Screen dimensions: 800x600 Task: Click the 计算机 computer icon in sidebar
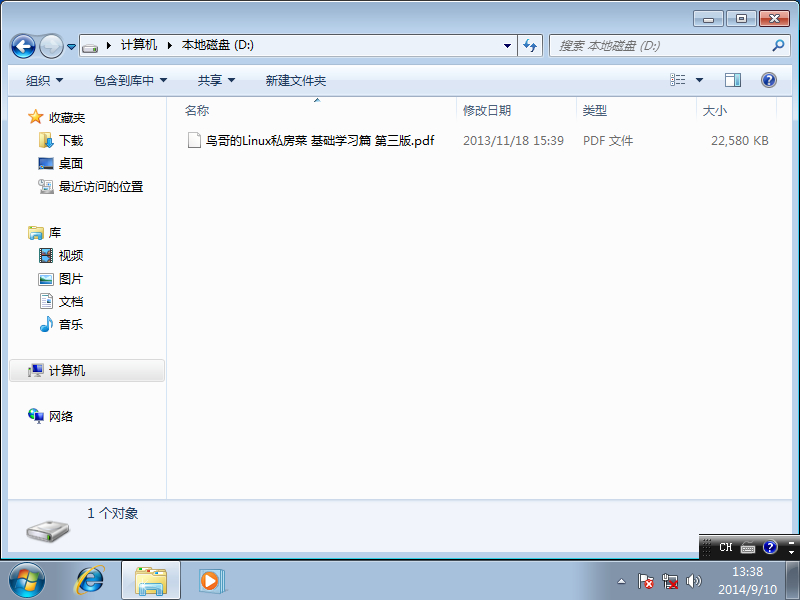click(x=36, y=370)
